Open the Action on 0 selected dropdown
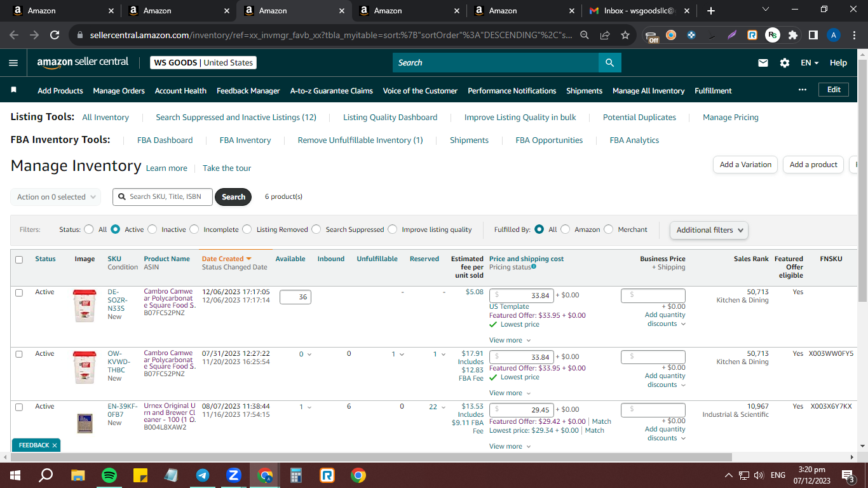The image size is (868, 488). click(56, 197)
